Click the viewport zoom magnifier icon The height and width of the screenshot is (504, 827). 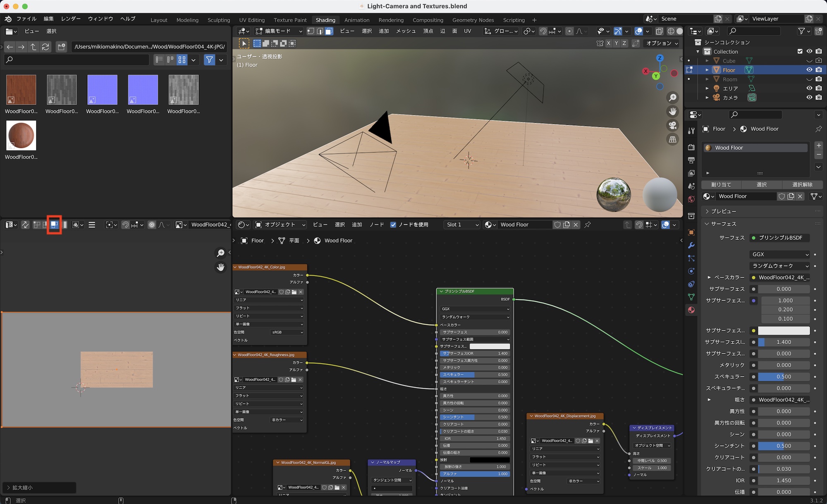coord(673,98)
